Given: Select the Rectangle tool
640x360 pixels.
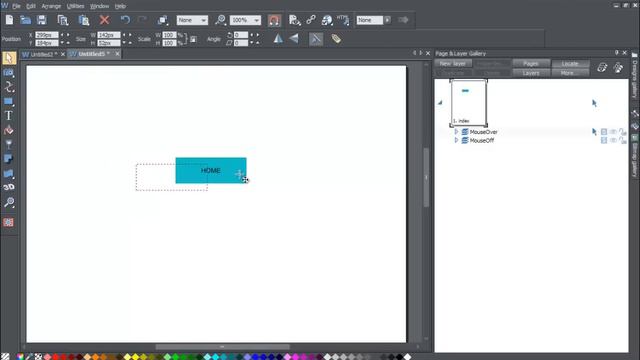Looking at the screenshot, I should [x=9, y=101].
